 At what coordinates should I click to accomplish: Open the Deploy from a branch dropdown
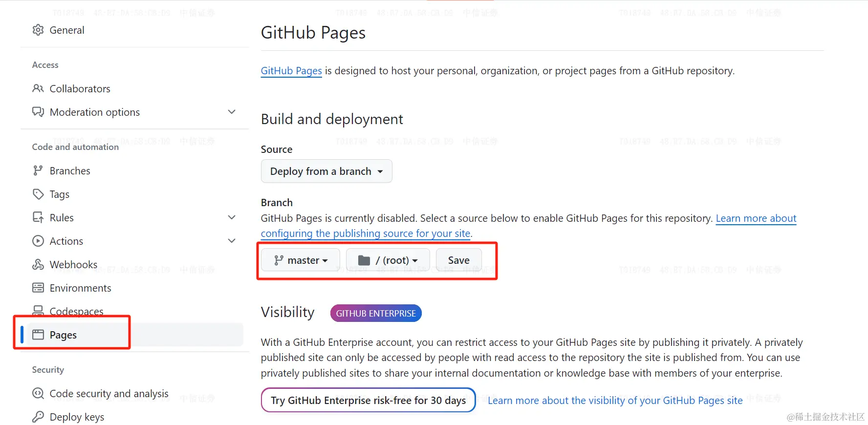(x=326, y=171)
